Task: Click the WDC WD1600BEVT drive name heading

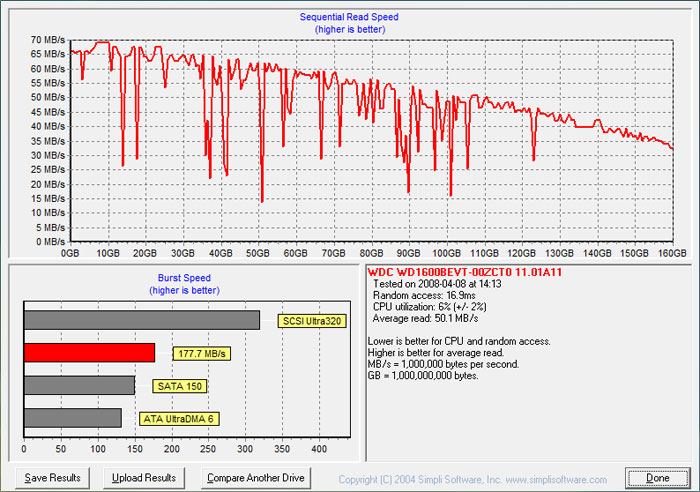Action: 465,272
